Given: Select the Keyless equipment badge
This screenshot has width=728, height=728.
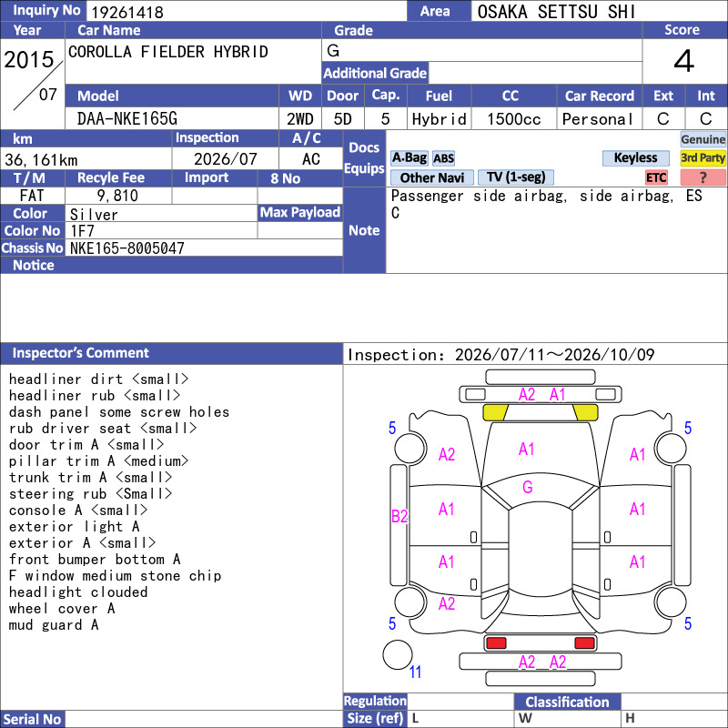Looking at the screenshot, I should point(635,157).
